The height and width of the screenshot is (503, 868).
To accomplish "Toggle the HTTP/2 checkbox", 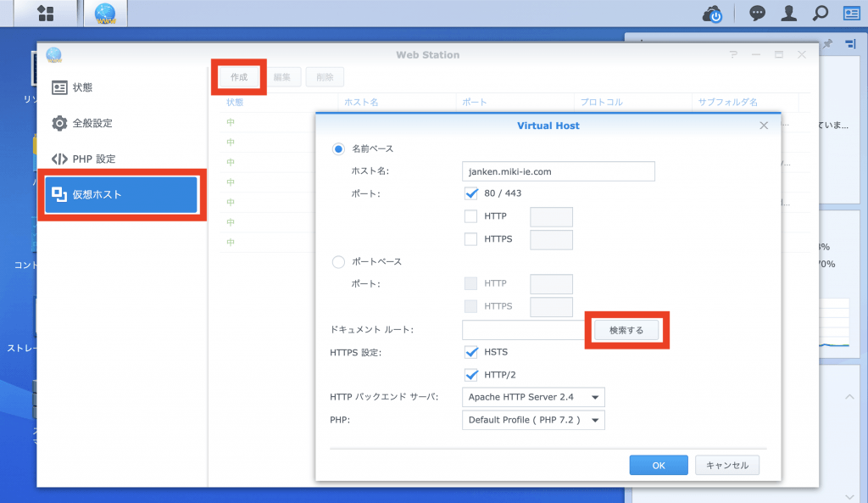I will click(472, 374).
